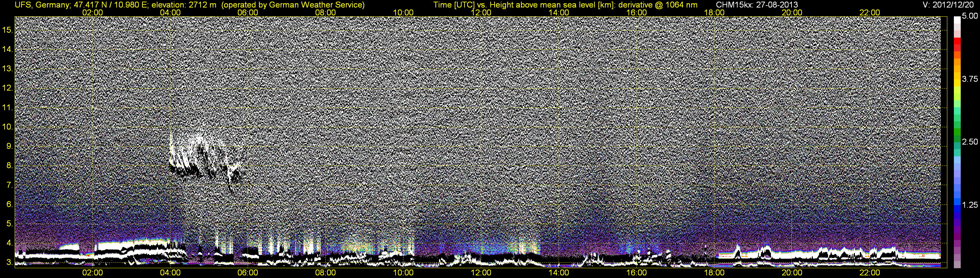The image size is (980, 278).
Task: Click the '16:00' label on the top time axis
Action: point(636,12)
